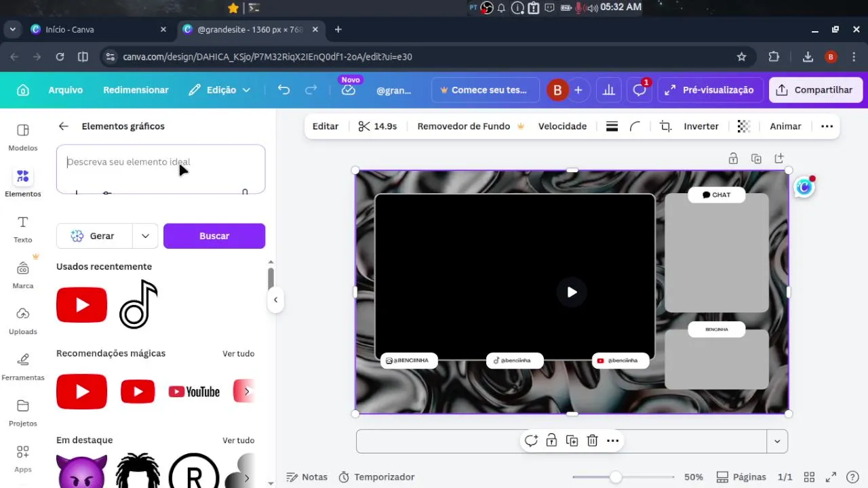The height and width of the screenshot is (488, 868).
Task: Click Ver tudo for Em destaque
Action: (239, 441)
